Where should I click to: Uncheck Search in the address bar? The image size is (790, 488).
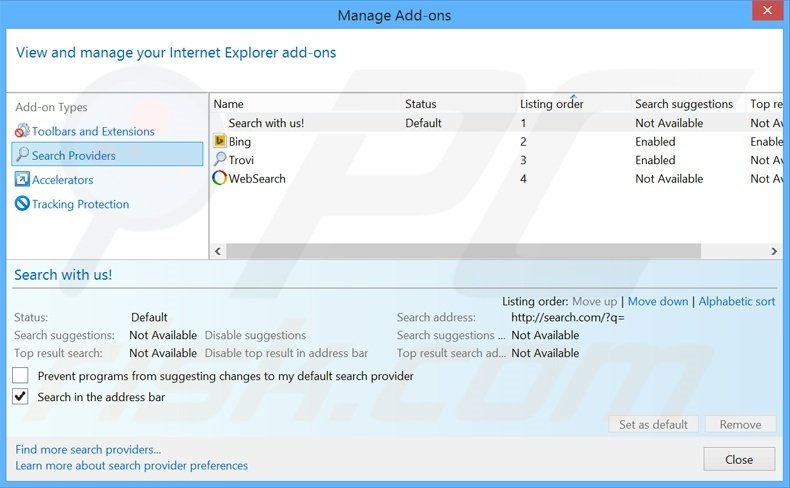click(20, 396)
